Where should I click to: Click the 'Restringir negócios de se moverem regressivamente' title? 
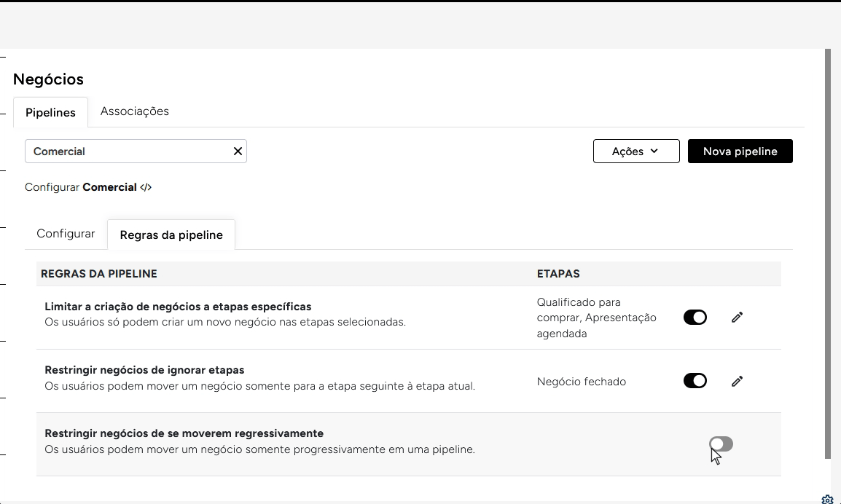pyautogui.click(x=184, y=433)
